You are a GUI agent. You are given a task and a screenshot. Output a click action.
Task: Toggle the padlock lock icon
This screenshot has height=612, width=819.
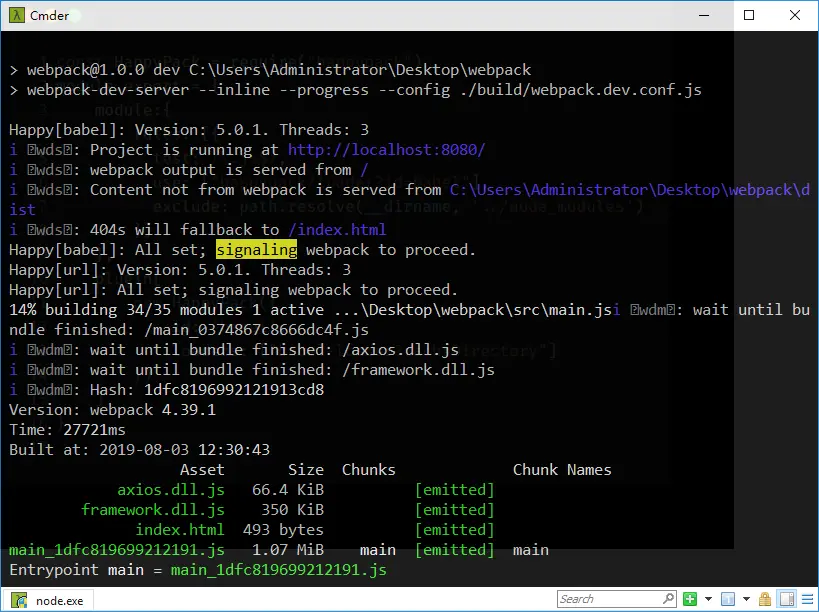[x=765, y=599]
